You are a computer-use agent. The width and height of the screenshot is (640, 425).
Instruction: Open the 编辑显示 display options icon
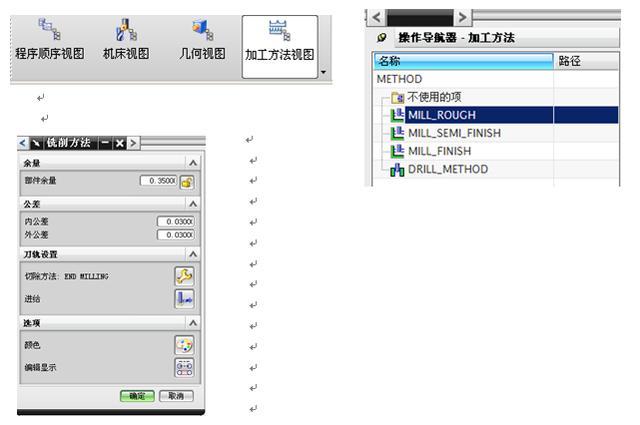[x=184, y=367]
